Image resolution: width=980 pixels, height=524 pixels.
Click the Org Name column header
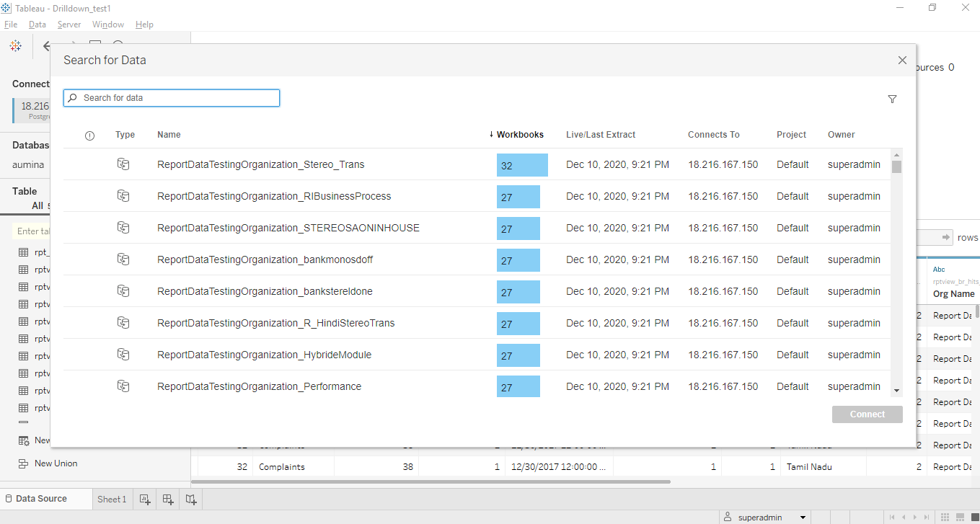tap(953, 294)
